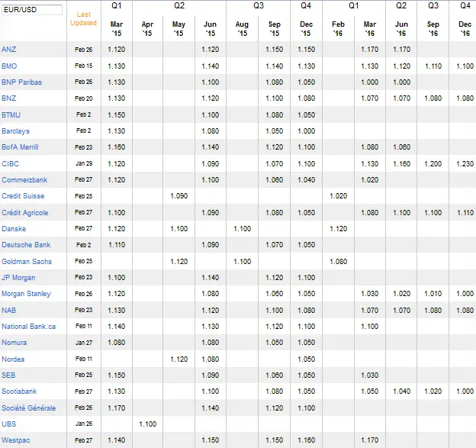The image size is (476, 448).
Task: Click the Mar '15 column header
Action: tap(117, 28)
